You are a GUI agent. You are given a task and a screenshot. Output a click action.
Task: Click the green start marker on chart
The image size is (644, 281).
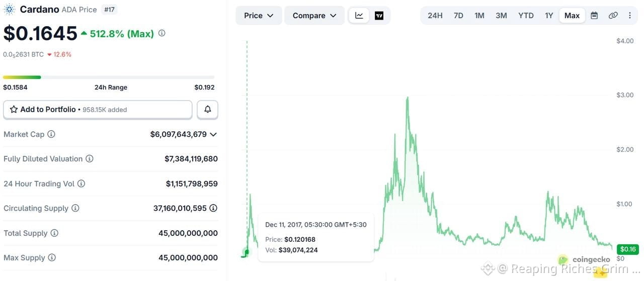(246, 252)
